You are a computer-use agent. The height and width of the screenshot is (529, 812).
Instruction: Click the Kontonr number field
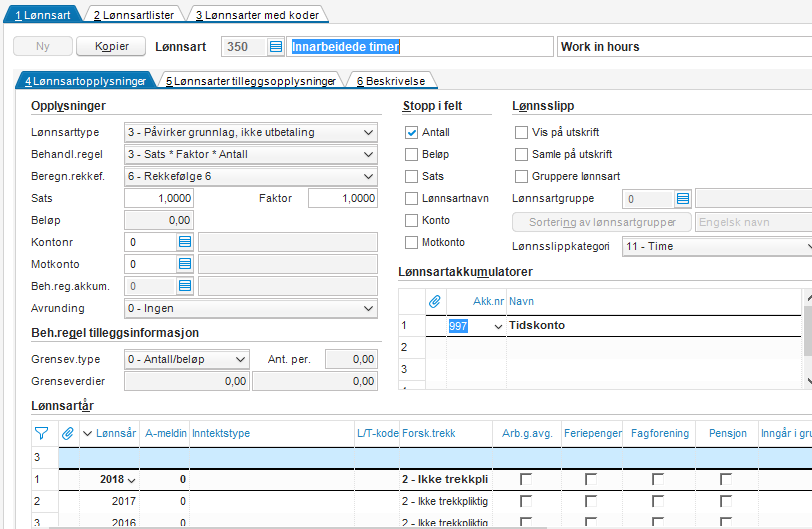pyautogui.click(x=151, y=242)
